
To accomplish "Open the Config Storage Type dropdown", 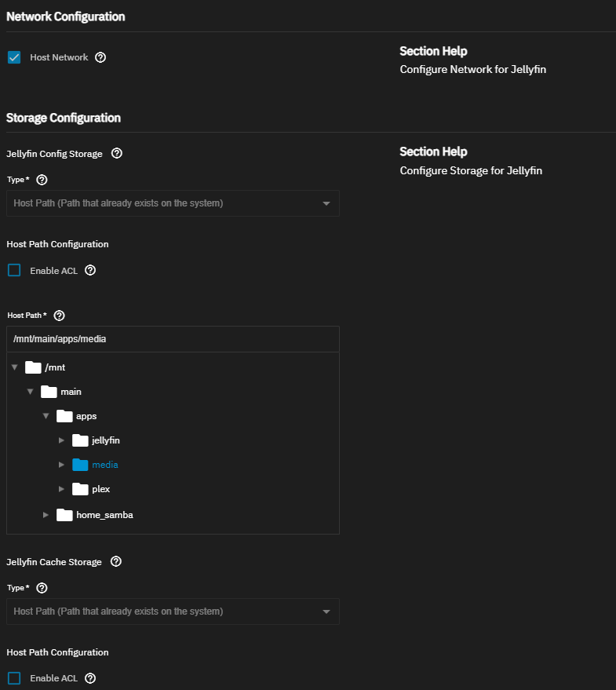I will pos(173,203).
